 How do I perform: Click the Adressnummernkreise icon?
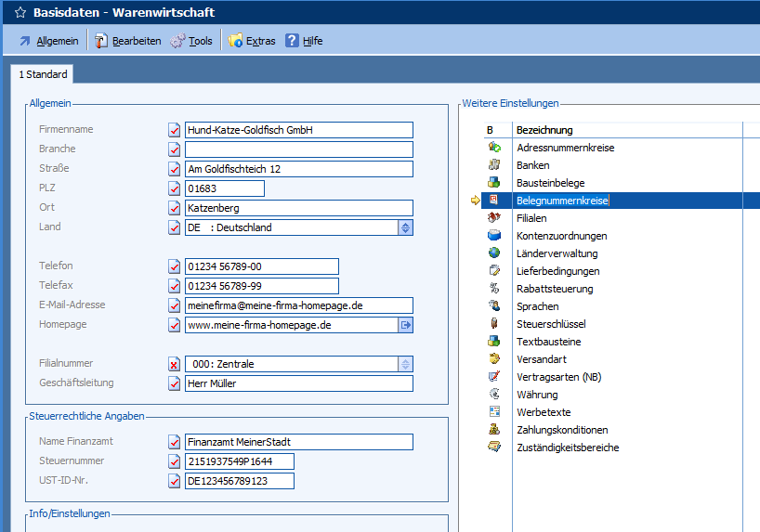pyautogui.click(x=494, y=148)
